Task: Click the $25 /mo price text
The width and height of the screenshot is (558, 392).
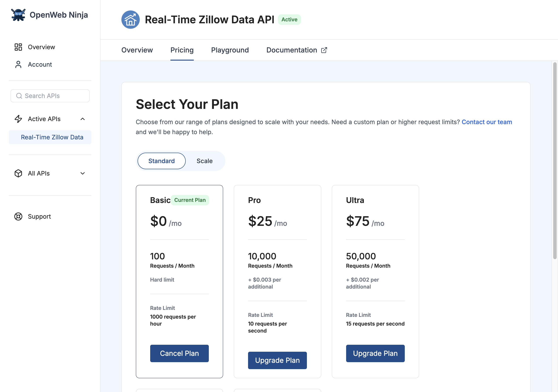Action: coord(267,221)
